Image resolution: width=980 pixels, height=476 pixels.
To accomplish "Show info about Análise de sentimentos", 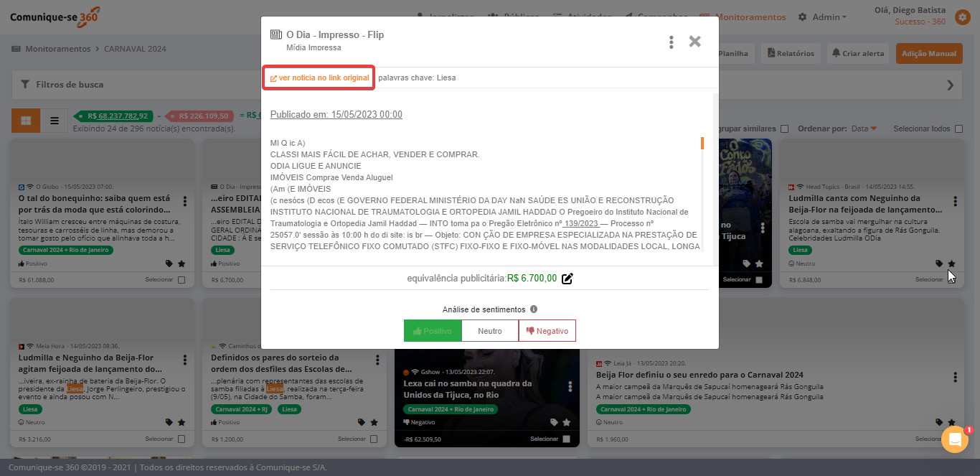I will coord(534,309).
